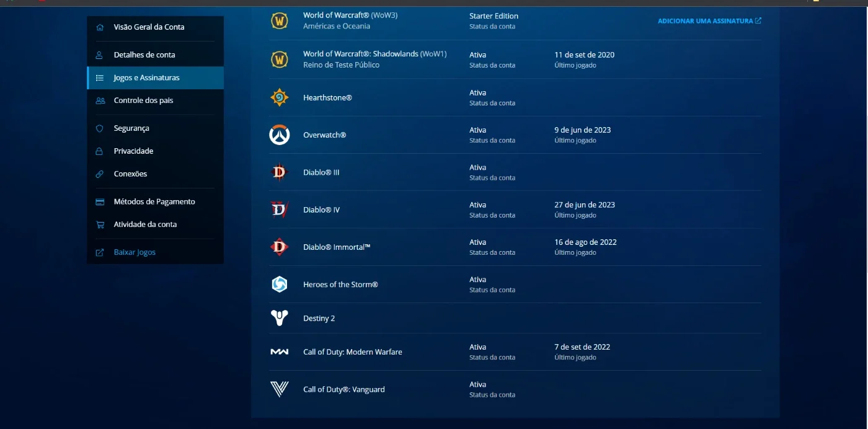Image resolution: width=868 pixels, height=429 pixels.
Task: Go to Controle dos pais
Action: (x=143, y=100)
